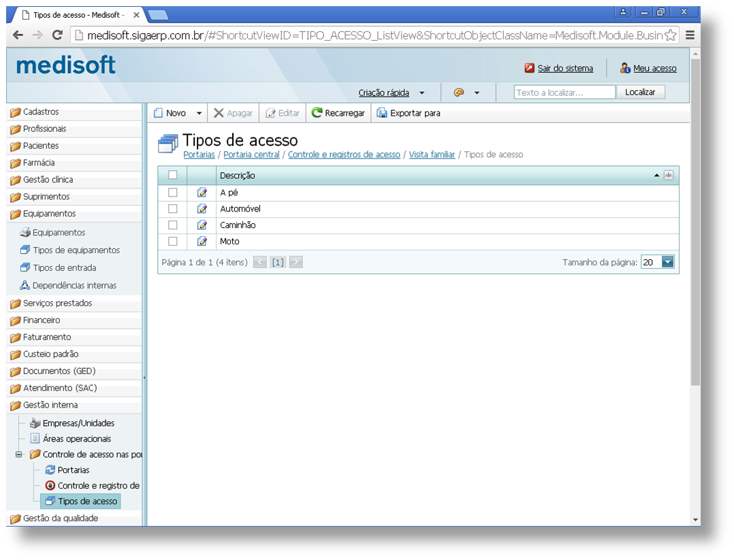Open the Tamanho da página dropdown

coord(667,262)
